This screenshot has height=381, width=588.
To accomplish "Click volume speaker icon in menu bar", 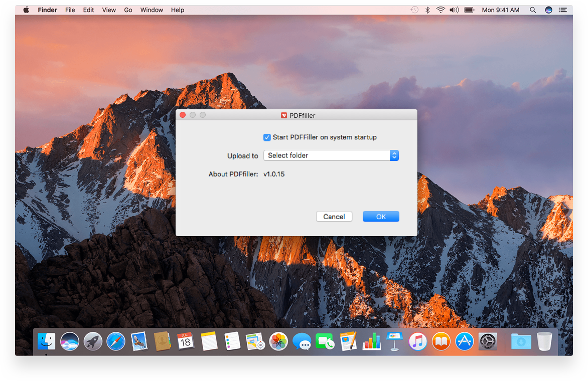I will [x=454, y=10].
